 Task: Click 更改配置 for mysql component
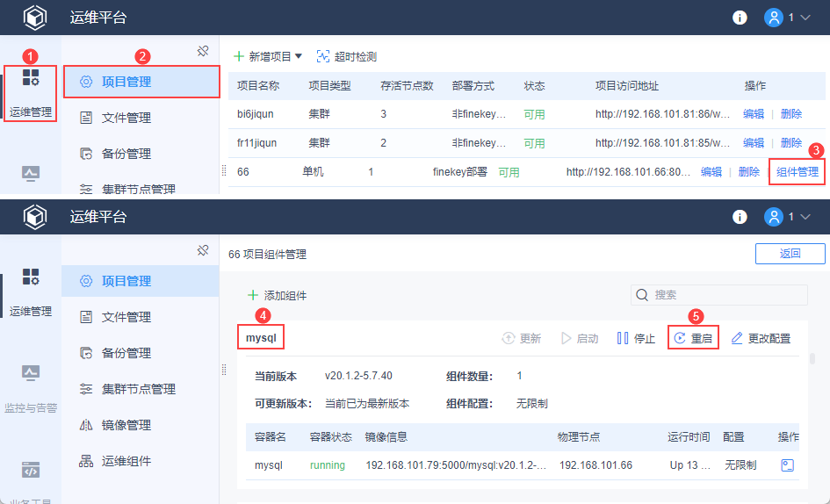(761, 338)
